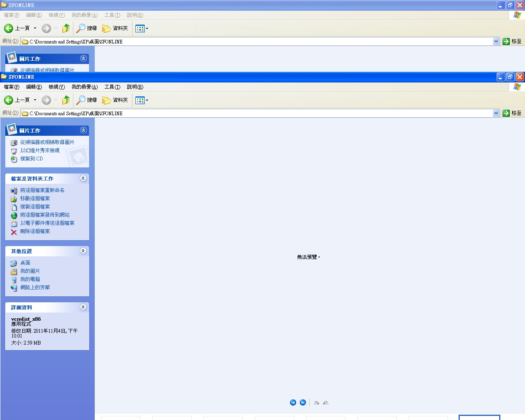Collapse the 檔案及資料夾工作 panel
The image size is (525, 420).
pos(83,178)
